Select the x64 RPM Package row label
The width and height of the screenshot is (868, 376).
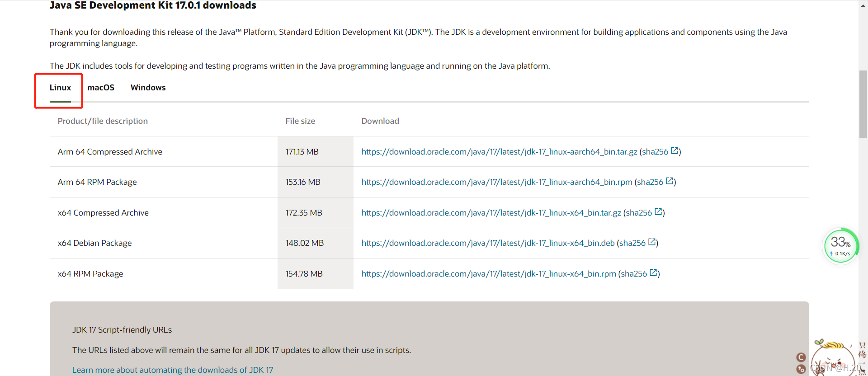[90, 274]
